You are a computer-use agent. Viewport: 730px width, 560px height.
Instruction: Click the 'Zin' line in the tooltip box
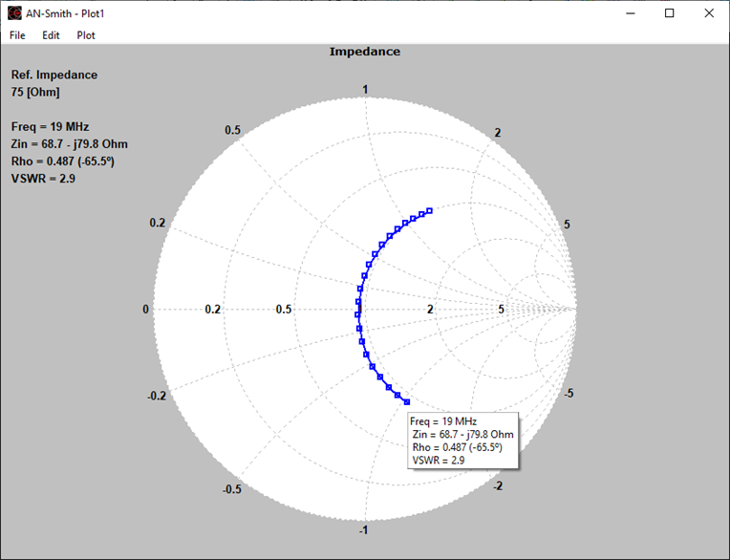(x=462, y=434)
